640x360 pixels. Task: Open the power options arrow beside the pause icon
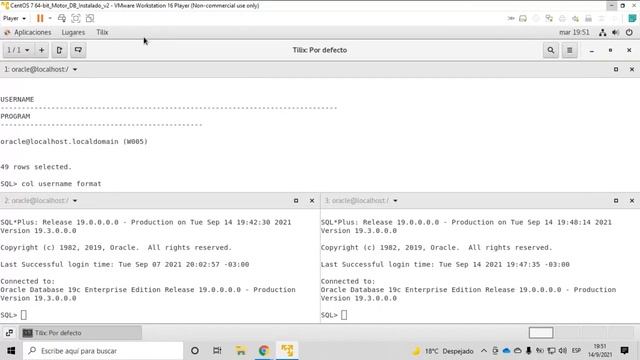click(x=50, y=18)
